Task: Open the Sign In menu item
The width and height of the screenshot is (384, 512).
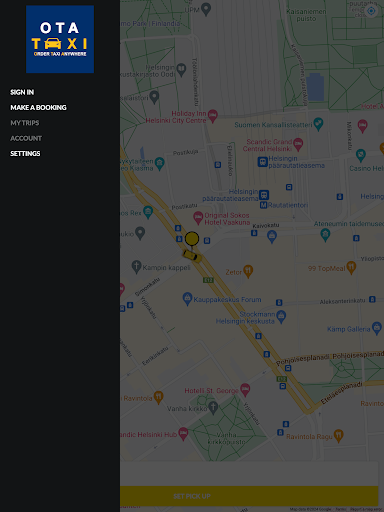Action: (x=22, y=92)
